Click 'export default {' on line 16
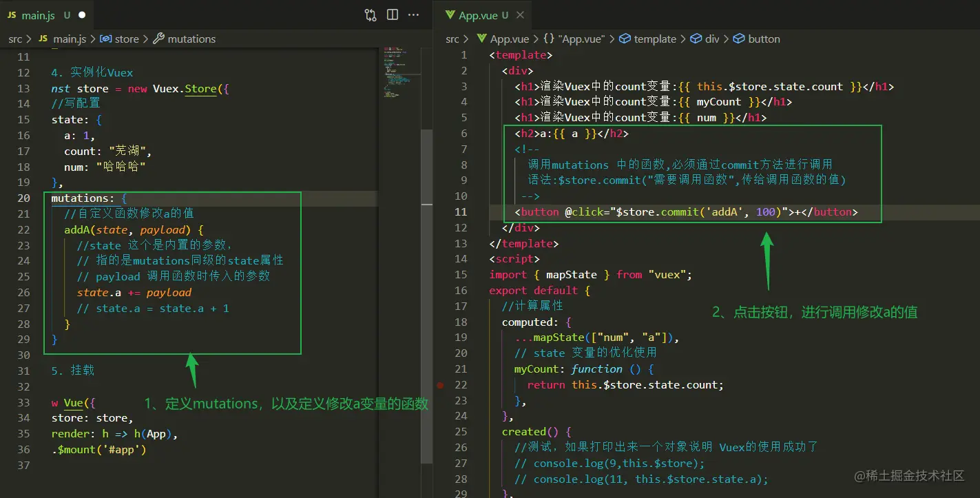The width and height of the screenshot is (980, 498). coord(540,290)
